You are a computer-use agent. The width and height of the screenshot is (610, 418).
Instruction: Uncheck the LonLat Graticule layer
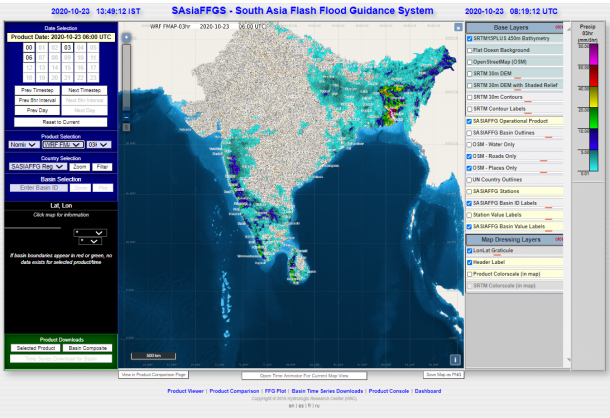(470, 251)
